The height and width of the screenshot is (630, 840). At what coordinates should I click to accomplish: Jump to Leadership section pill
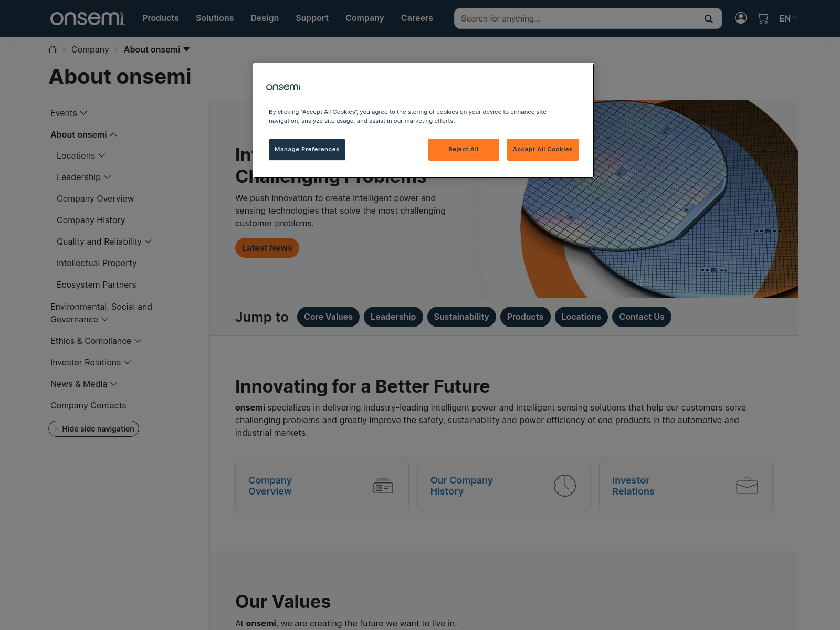(x=393, y=317)
